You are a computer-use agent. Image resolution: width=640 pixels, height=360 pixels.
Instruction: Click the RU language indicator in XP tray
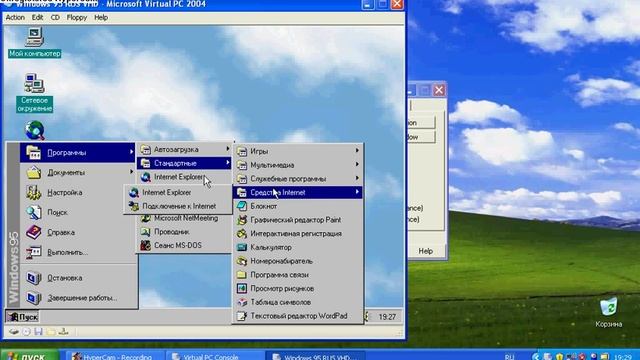coord(509,356)
